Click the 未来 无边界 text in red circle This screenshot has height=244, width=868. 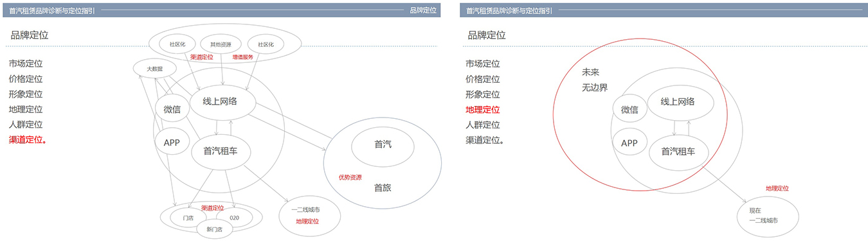coord(594,80)
